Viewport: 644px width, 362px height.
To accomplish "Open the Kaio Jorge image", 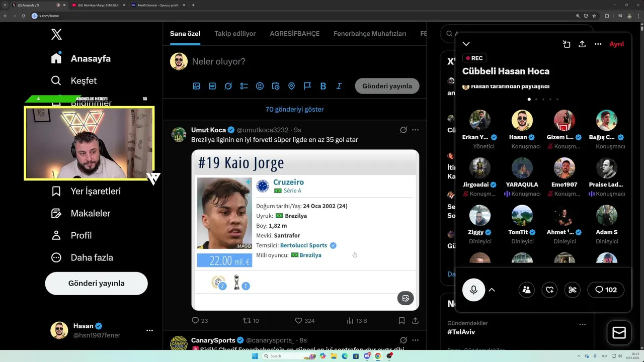I will pyautogui.click(x=305, y=230).
